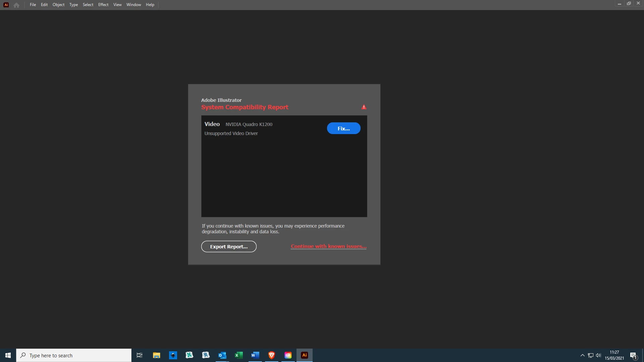Open Outlook from the taskbar
The width and height of the screenshot is (644, 362).
pos(222,355)
